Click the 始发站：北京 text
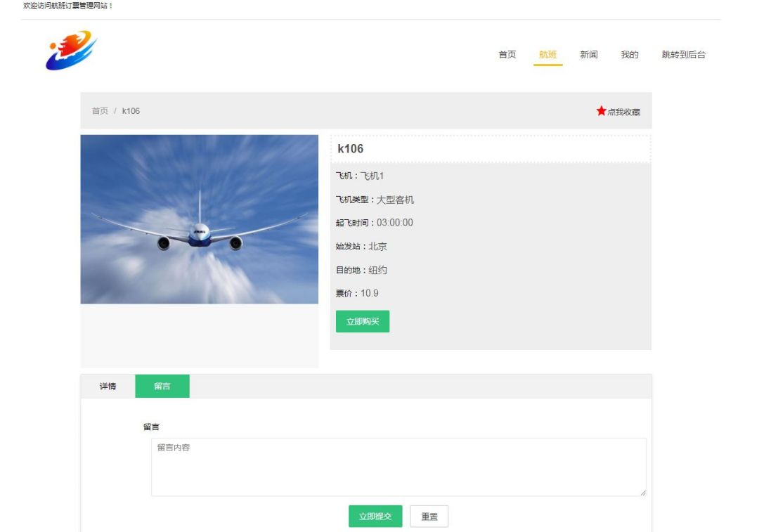This screenshot has height=532, width=771. click(361, 247)
